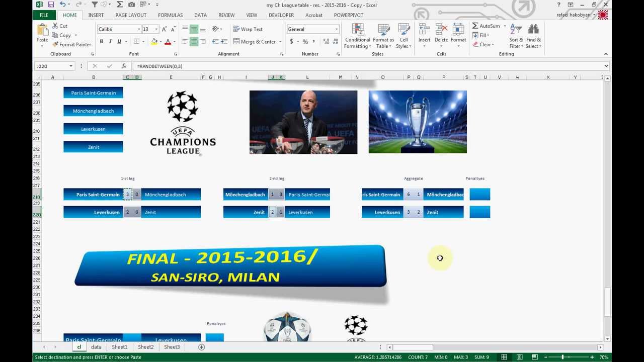Zoom out with minus button

pos(545,357)
